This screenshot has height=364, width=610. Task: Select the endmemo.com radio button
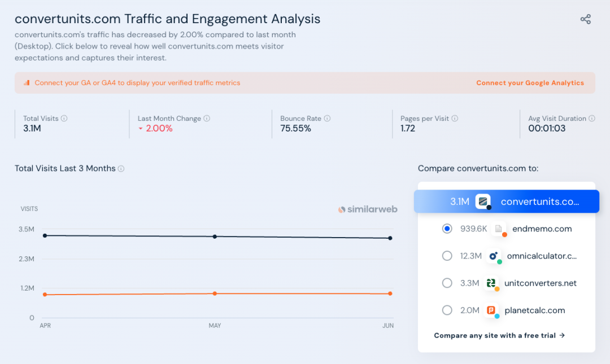447,229
